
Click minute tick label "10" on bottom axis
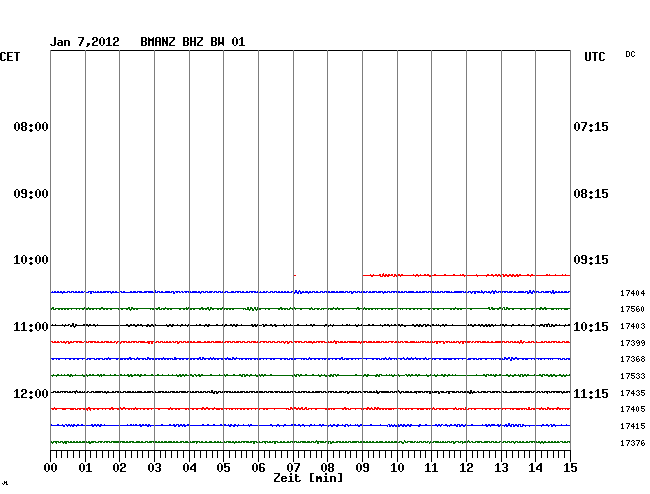(397, 468)
